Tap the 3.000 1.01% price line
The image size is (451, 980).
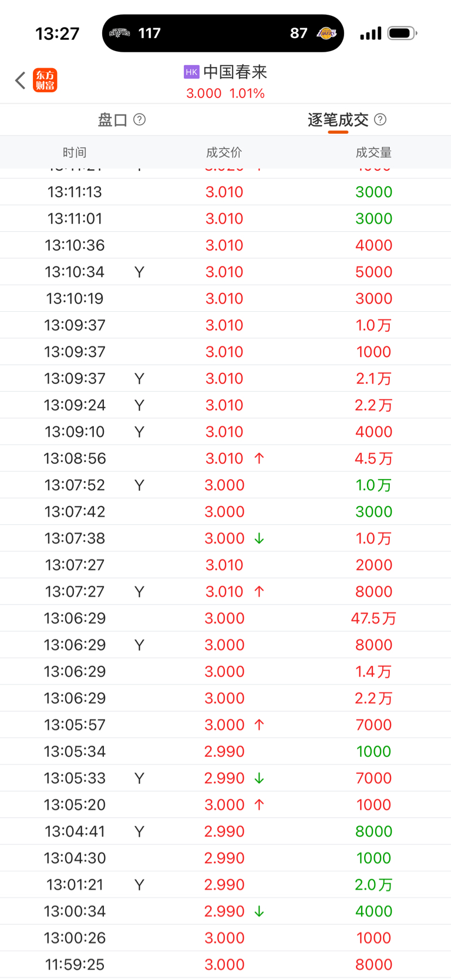(x=225, y=93)
